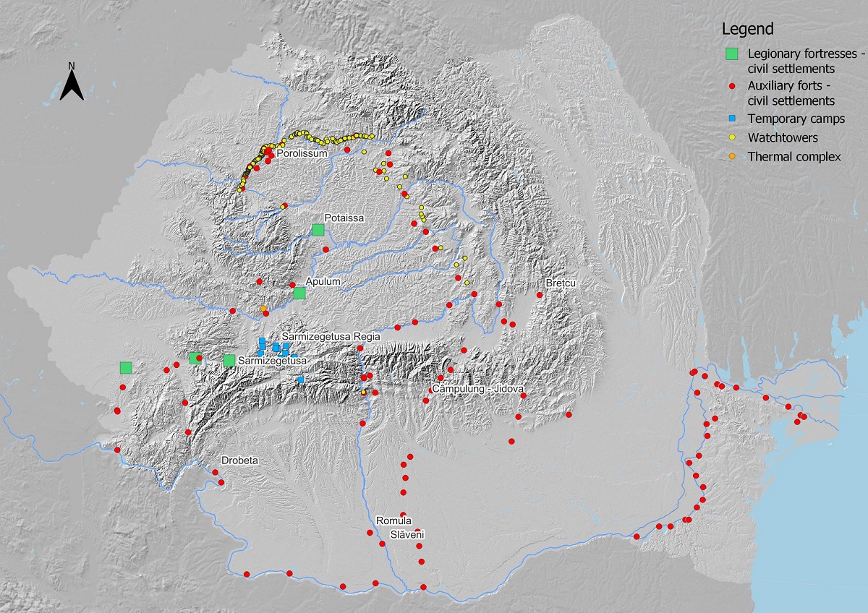Select the yellow Watchtowers legend symbol
This screenshot has height=613, width=868.
pyautogui.click(x=732, y=137)
